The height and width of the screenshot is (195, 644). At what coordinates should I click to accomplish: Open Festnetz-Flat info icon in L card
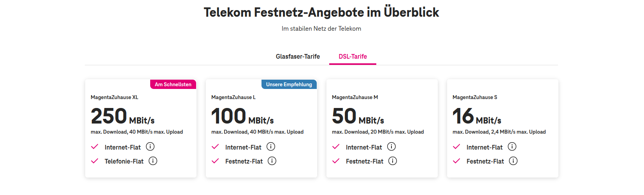coord(272,161)
